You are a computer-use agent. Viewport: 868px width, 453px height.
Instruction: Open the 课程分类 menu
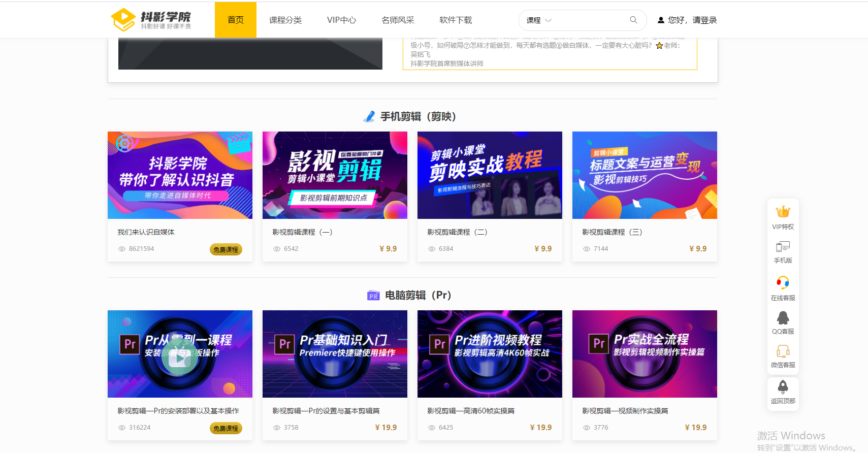point(285,20)
